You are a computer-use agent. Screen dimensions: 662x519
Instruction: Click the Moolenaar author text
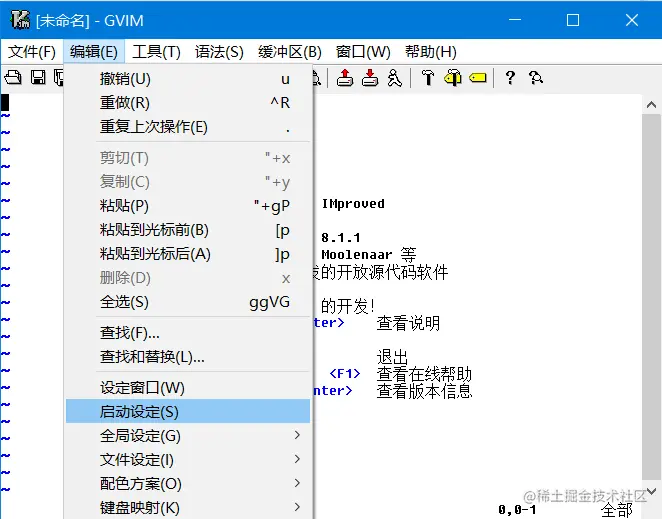[357, 255]
